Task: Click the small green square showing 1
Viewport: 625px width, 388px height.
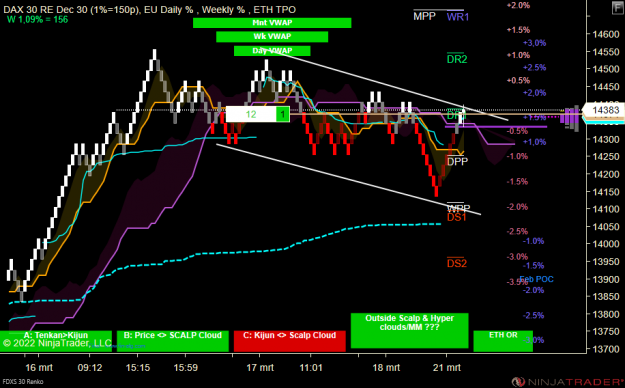Action: point(283,114)
